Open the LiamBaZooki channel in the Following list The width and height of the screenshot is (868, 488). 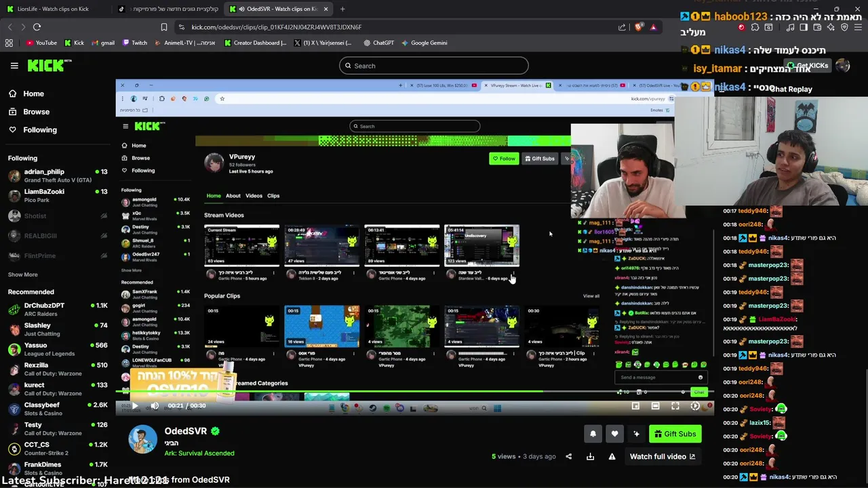pyautogui.click(x=57, y=195)
